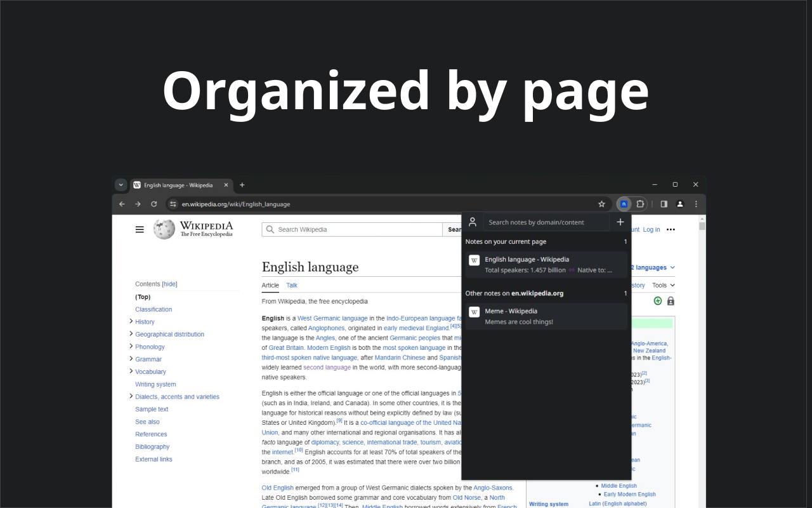This screenshot has height=508, width=812.
Task: Click the Log in link
Action: click(652, 229)
